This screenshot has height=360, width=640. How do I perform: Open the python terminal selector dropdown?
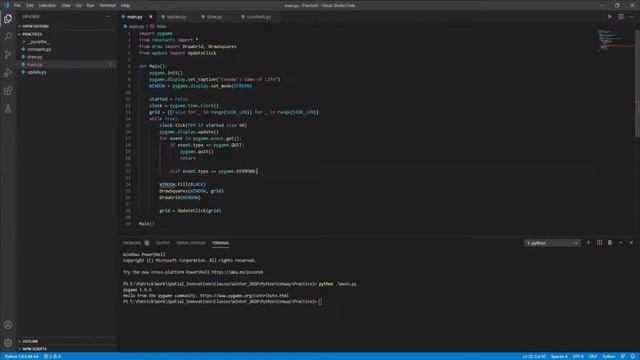552,243
